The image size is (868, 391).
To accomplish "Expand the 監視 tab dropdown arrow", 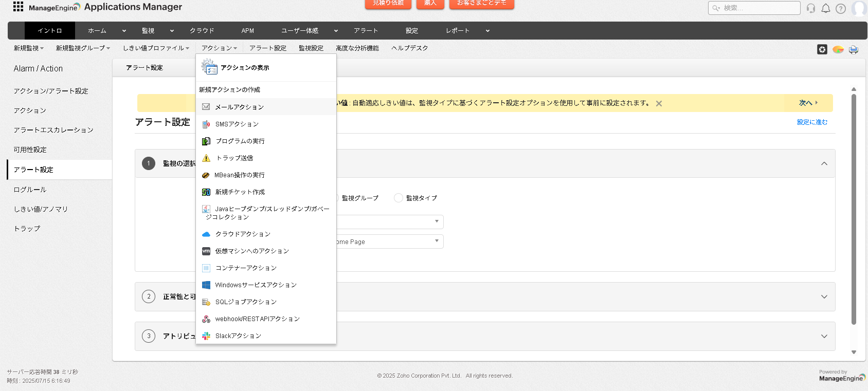I will pyautogui.click(x=172, y=31).
